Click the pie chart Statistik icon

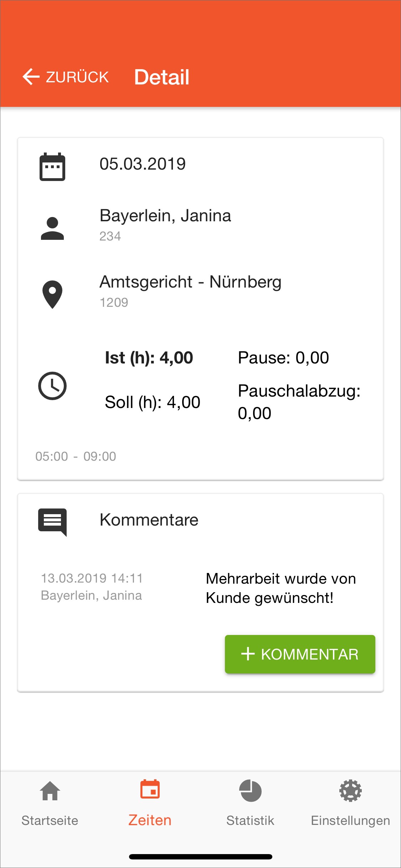[250, 791]
